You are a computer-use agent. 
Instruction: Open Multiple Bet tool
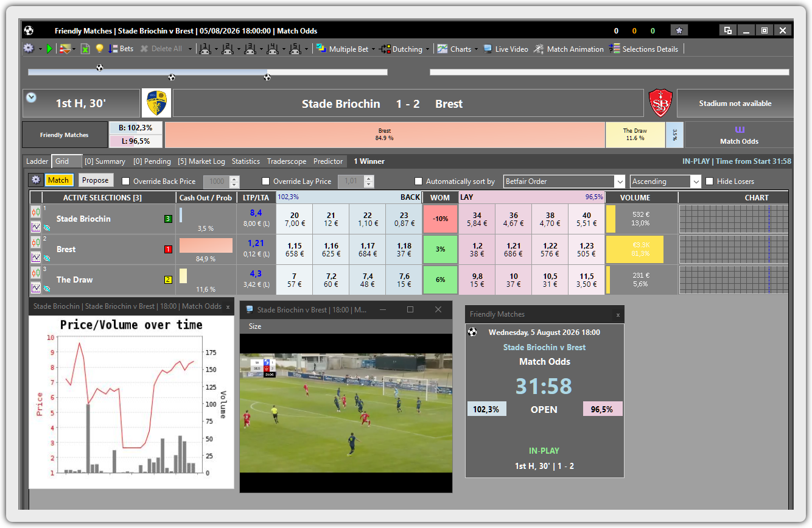(342, 49)
